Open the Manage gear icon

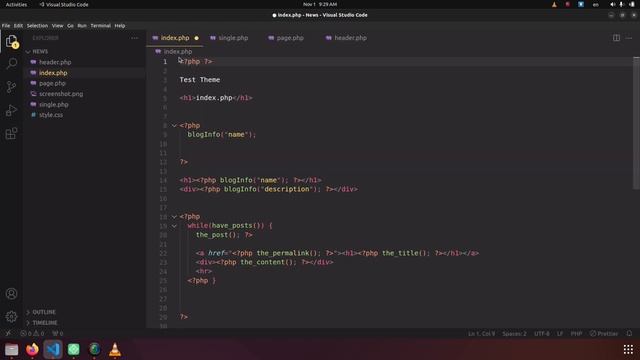11,316
